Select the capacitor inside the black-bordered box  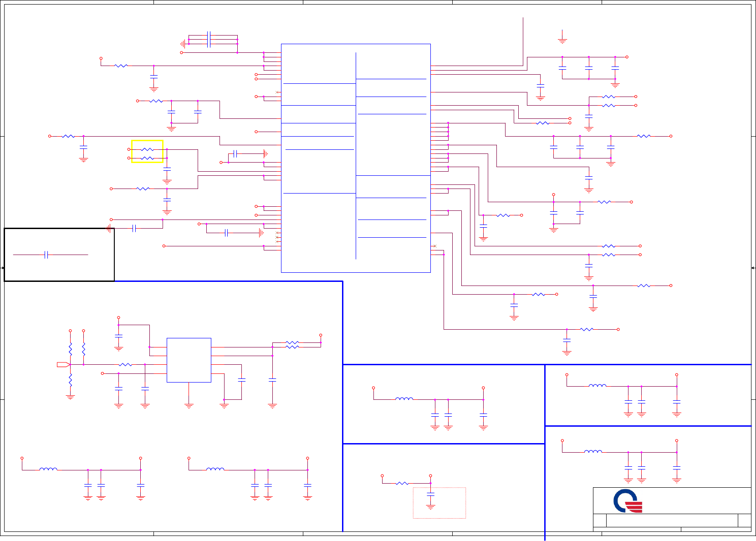[46, 255]
